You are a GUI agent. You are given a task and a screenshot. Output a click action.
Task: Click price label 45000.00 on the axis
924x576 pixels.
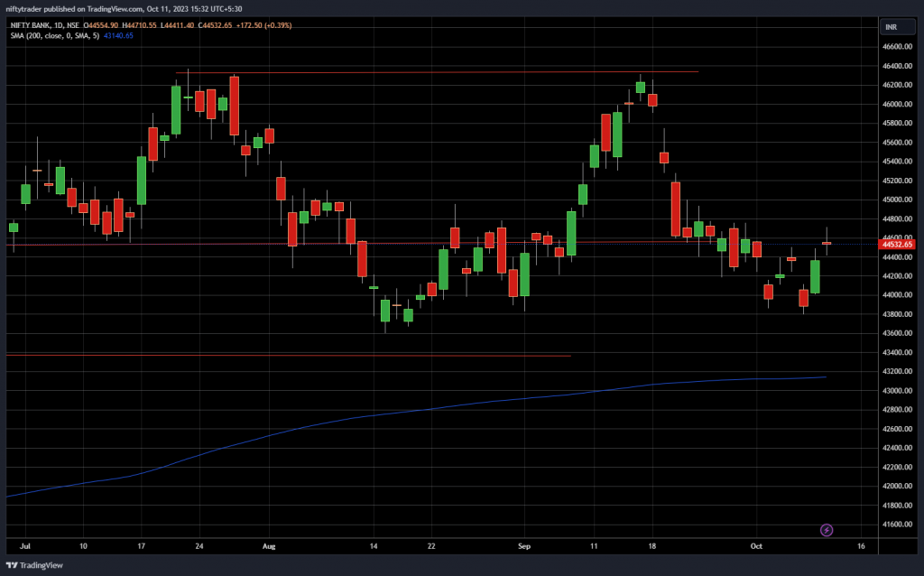pos(897,200)
